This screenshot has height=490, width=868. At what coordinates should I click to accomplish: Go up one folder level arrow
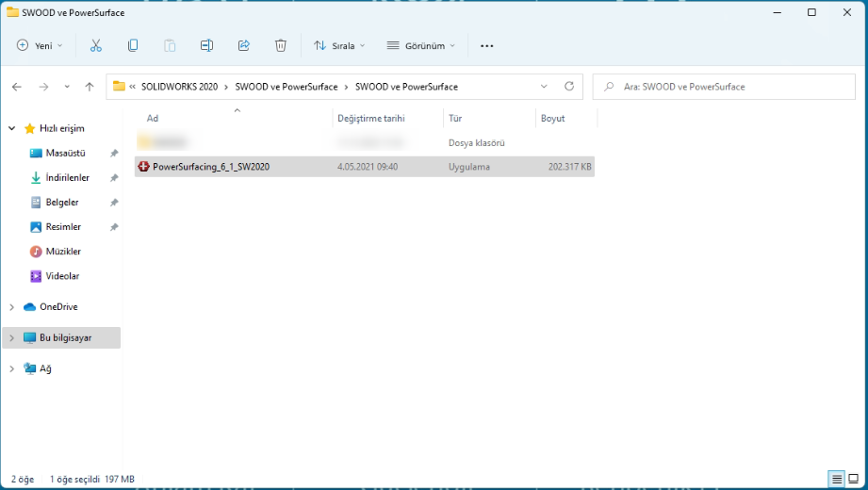[90, 87]
